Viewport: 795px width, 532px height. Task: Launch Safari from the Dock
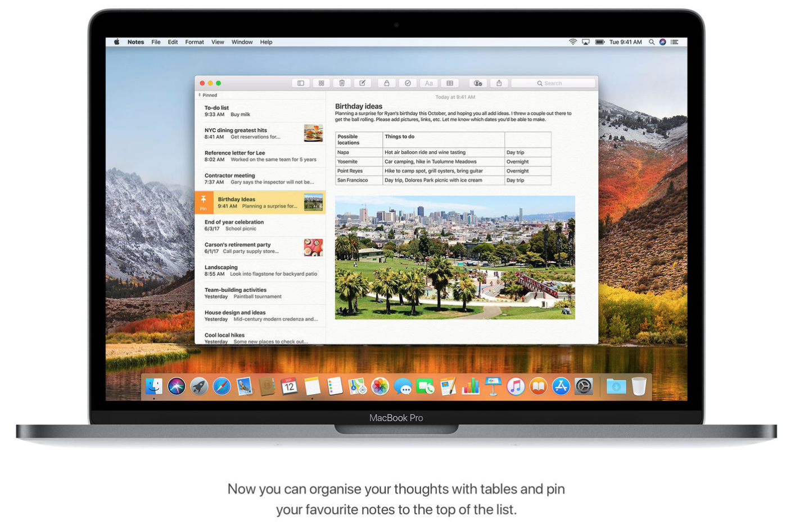[222, 386]
